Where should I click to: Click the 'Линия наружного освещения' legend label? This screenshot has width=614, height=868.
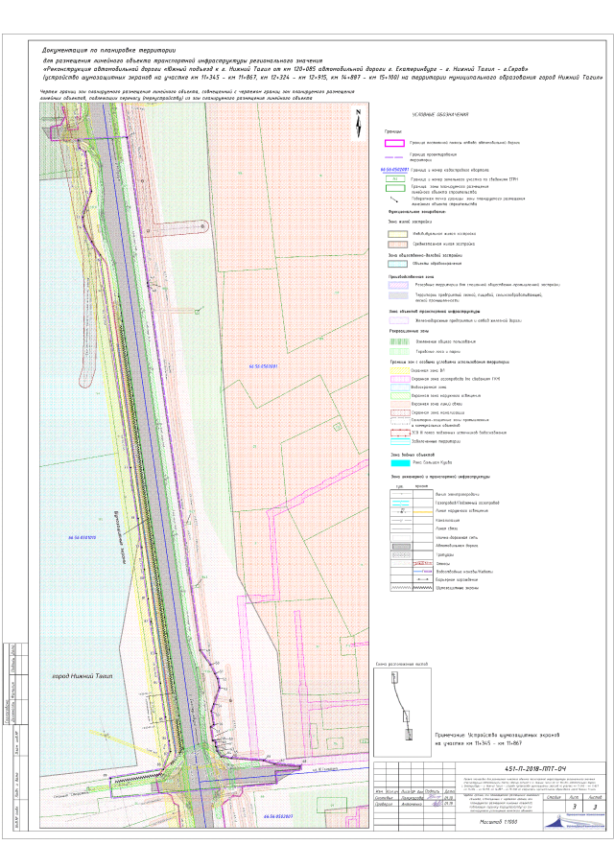click(x=461, y=511)
